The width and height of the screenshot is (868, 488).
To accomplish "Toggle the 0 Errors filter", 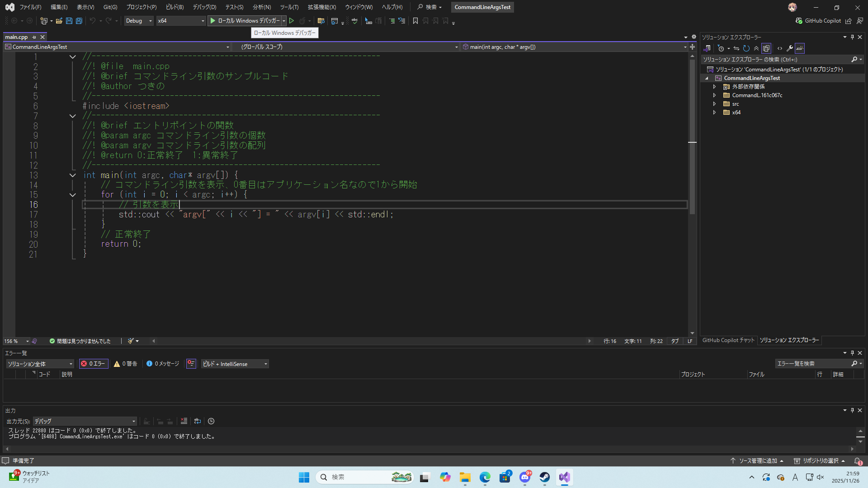I will pyautogui.click(x=94, y=364).
